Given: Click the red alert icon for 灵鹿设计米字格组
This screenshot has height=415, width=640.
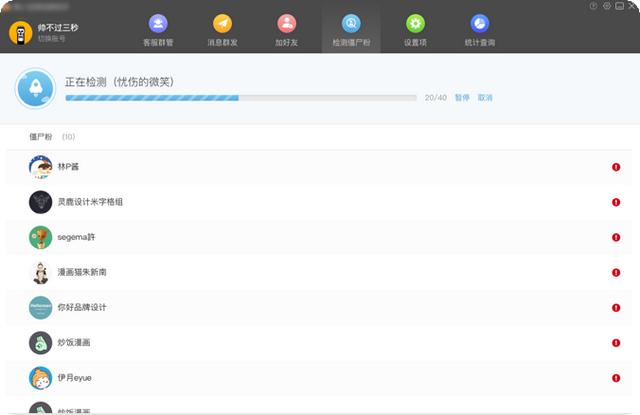Looking at the screenshot, I should click(616, 202).
